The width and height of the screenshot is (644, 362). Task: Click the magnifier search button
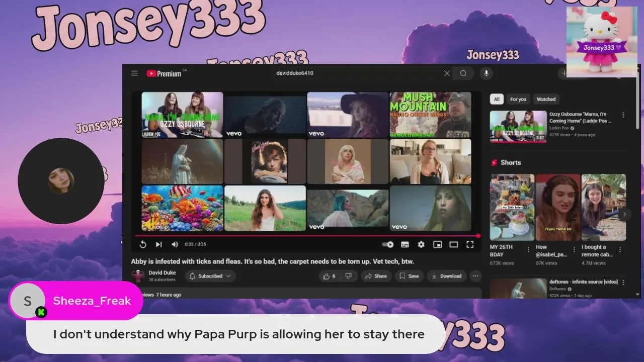(x=463, y=73)
